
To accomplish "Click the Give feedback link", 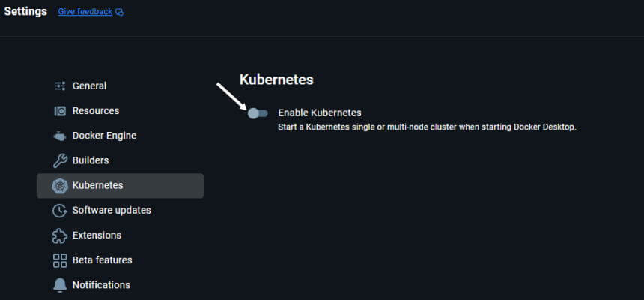I will click(85, 12).
